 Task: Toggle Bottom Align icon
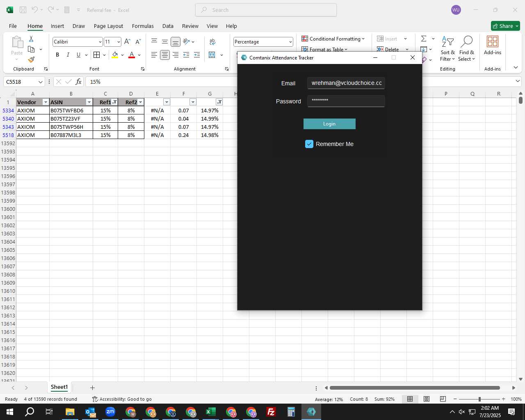pyautogui.click(x=176, y=42)
